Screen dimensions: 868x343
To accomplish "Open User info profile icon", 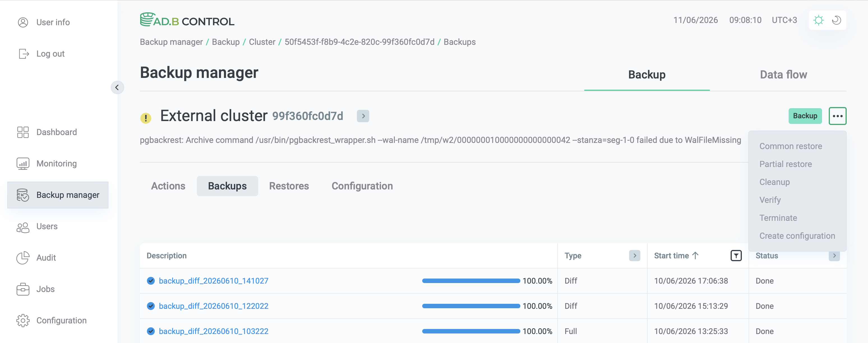I will [x=23, y=22].
